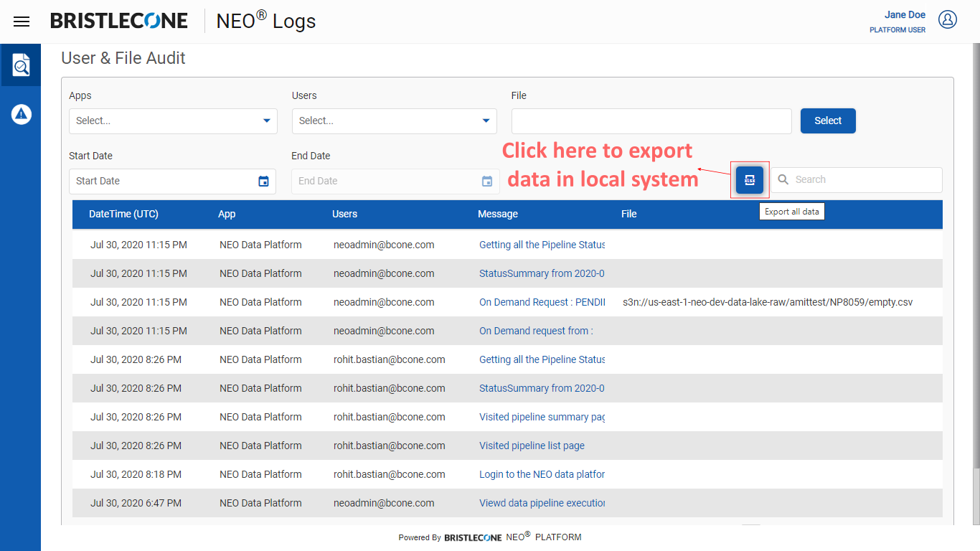This screenshot has height=551, width=980.
Task: Open 'On Demand request from :' message link
Action: coord(536,331)
